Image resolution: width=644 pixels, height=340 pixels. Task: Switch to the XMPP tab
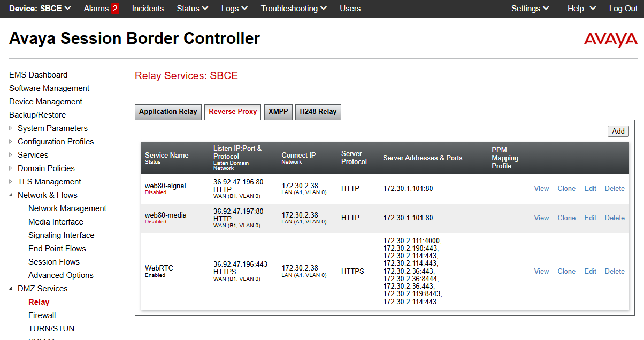pos(278,112)
